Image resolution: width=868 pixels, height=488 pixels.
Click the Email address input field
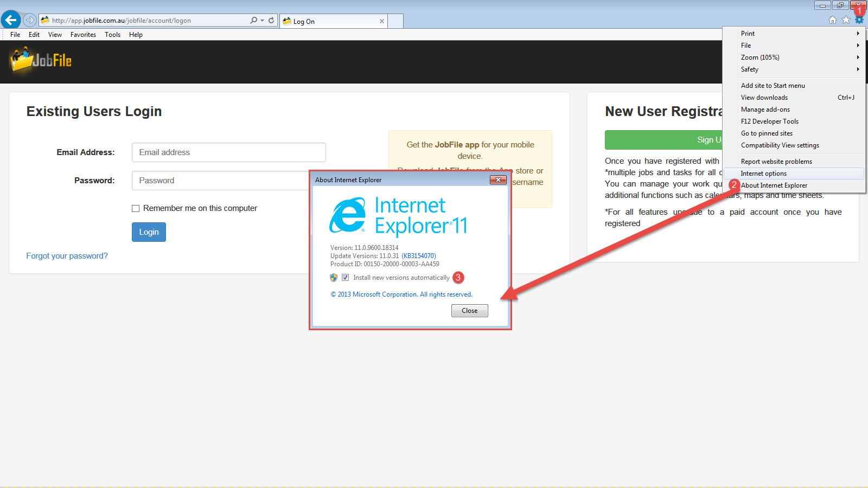click(229, 152)
